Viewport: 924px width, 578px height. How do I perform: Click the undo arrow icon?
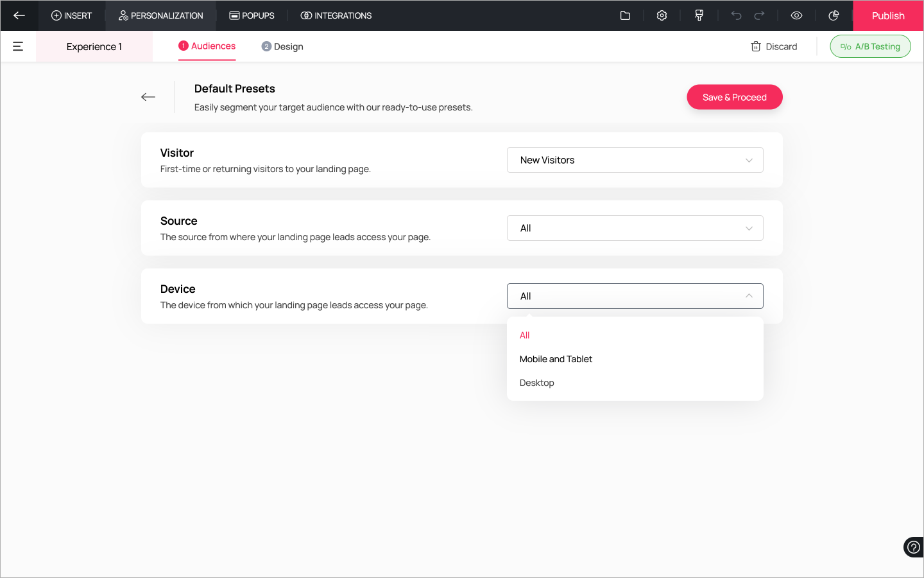coord(736,15)
